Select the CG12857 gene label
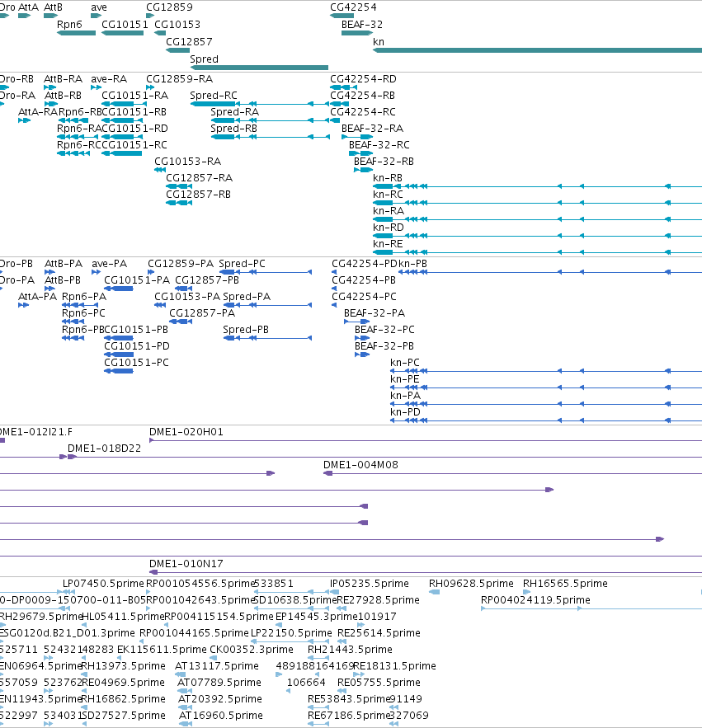This screenshot has width=702, height=728. tap(189, 42)
